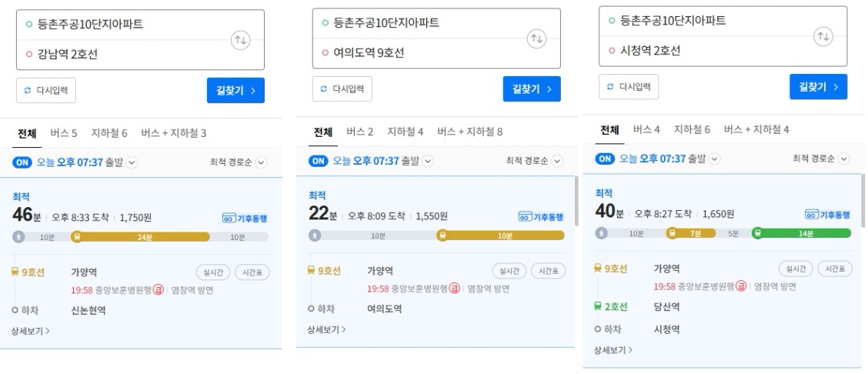Toggle ON departure switch in 여의도역 panel
The height and width of the screenshot is (374, 868).
click(x=319, y=161)
